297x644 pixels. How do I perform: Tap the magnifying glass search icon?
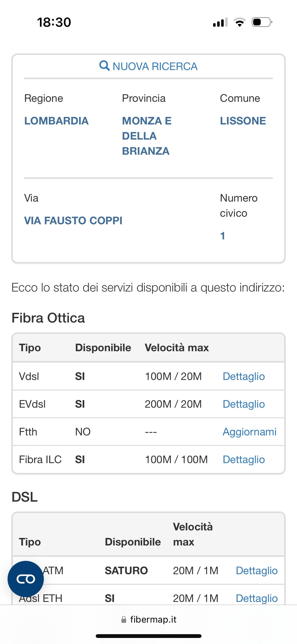pos(104,66)
